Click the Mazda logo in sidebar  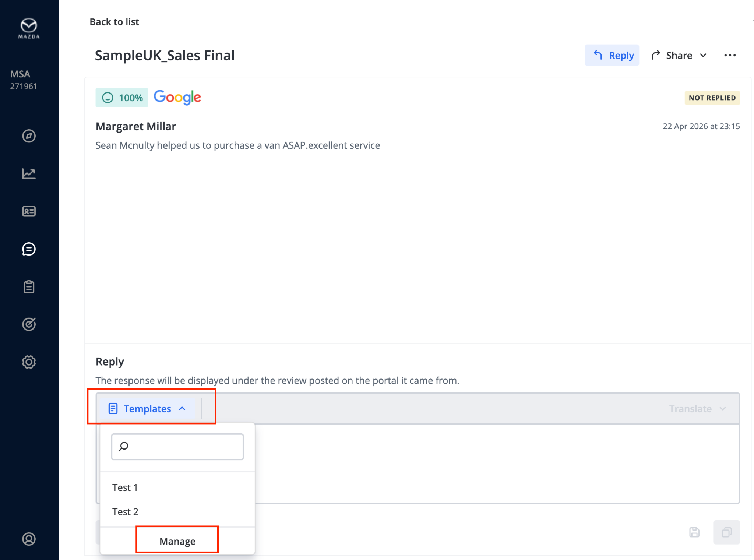pyautogui.click(x=29, y=28)
